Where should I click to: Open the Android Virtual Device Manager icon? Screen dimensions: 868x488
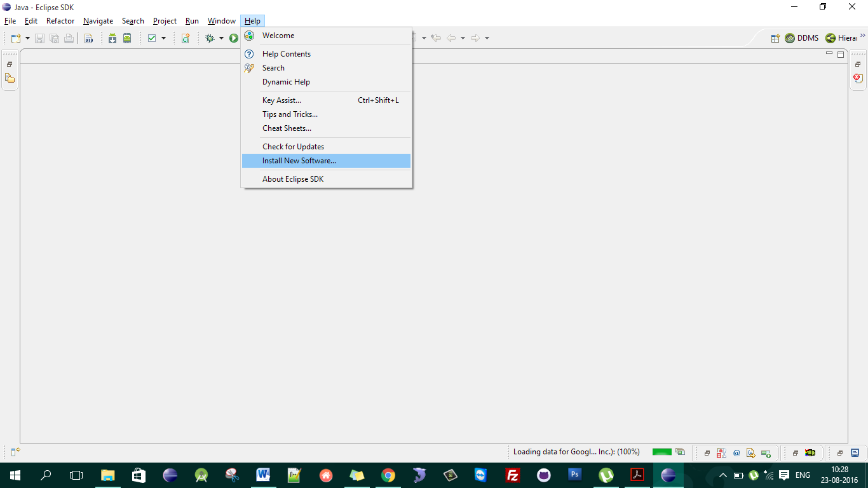127,38
